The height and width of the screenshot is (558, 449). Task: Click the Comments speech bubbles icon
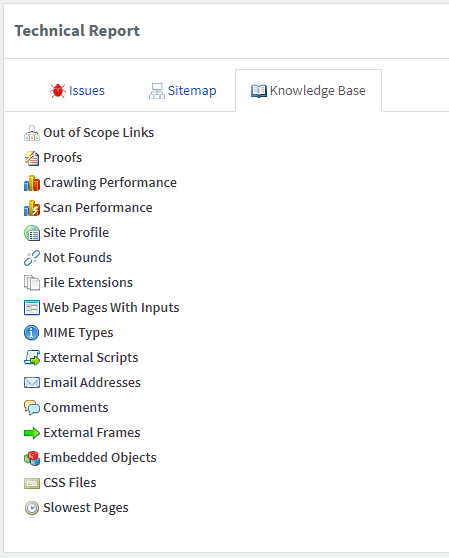pos(32,408)
